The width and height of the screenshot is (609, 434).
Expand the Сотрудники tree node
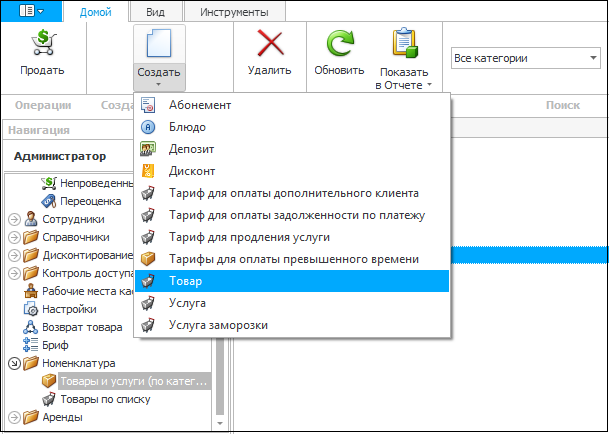point(14,220)
